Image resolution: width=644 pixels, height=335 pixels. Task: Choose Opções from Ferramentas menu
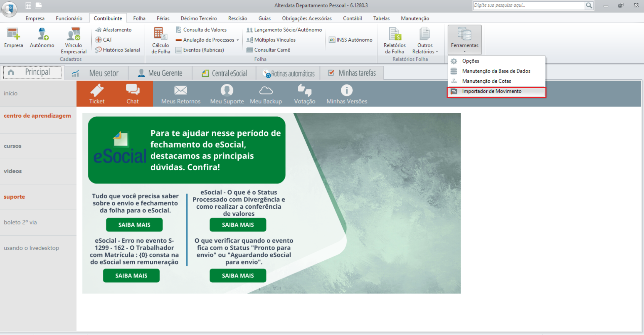pyautogui.click(x=496, y=61)
